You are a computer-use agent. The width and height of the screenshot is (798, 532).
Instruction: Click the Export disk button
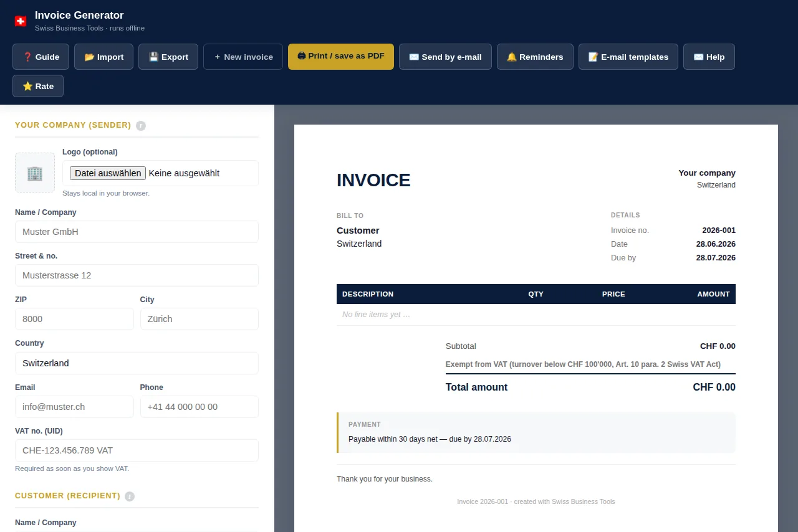tap(168, 57)
